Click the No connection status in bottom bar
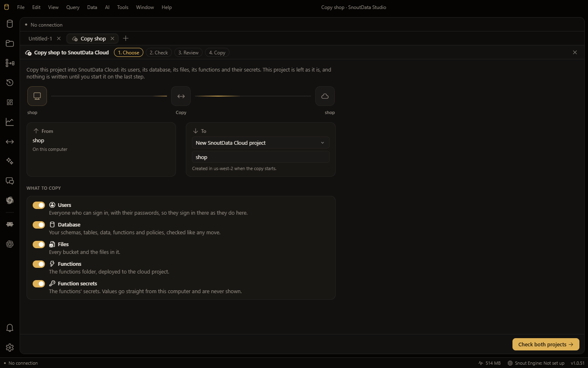Screen dimensions: 588x368 pos(21,363)
